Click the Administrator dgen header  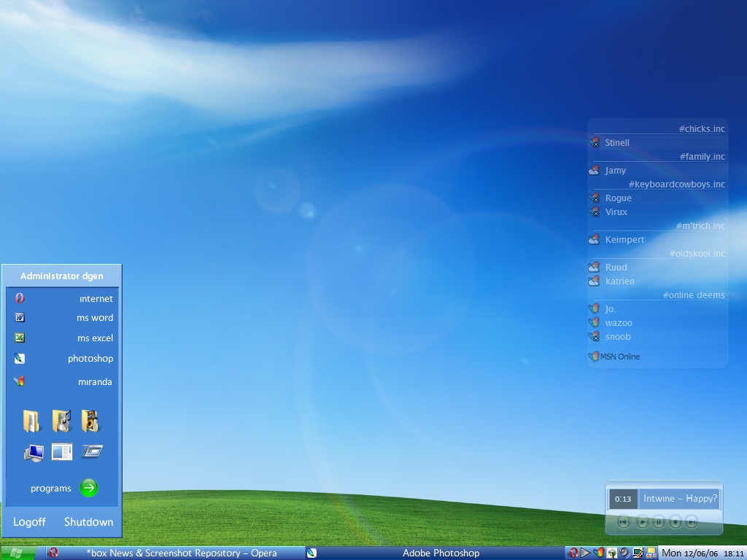point(62,276)
